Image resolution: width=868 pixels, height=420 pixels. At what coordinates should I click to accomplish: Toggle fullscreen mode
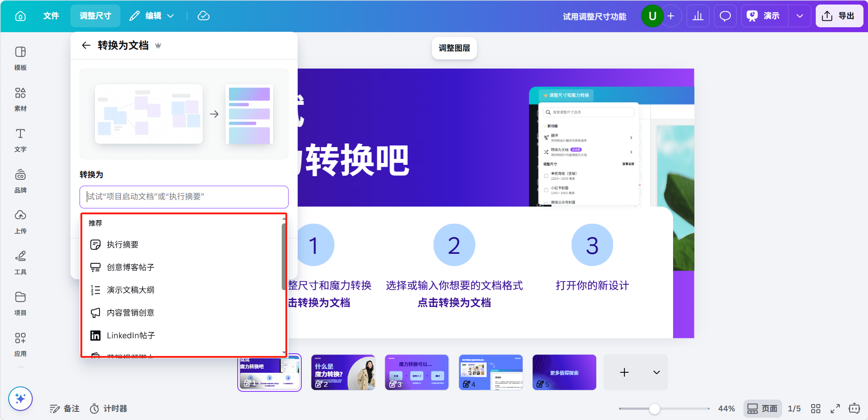point(835,409)
